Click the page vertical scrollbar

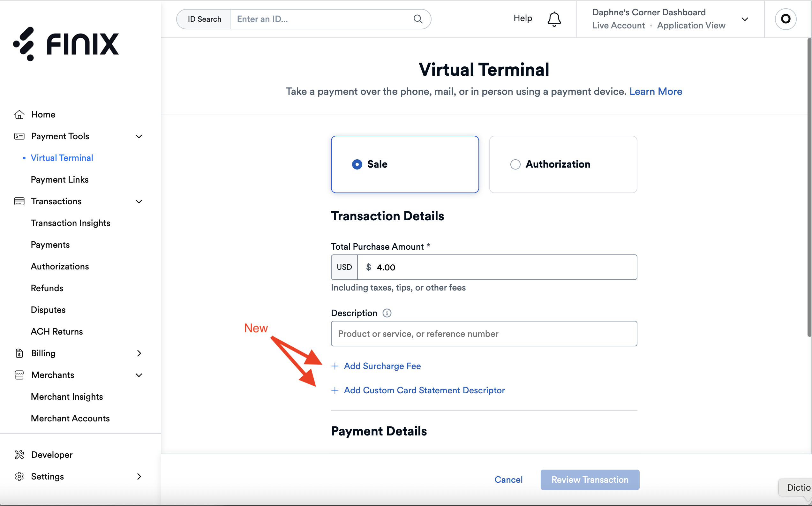[809, 187]
